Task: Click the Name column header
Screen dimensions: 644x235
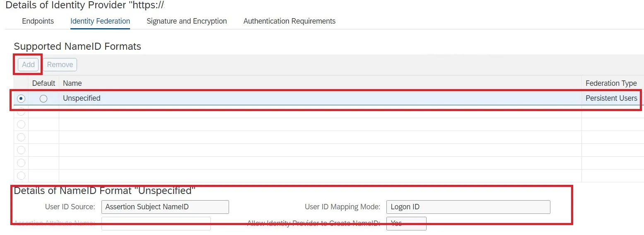Action: coord(72,83)
